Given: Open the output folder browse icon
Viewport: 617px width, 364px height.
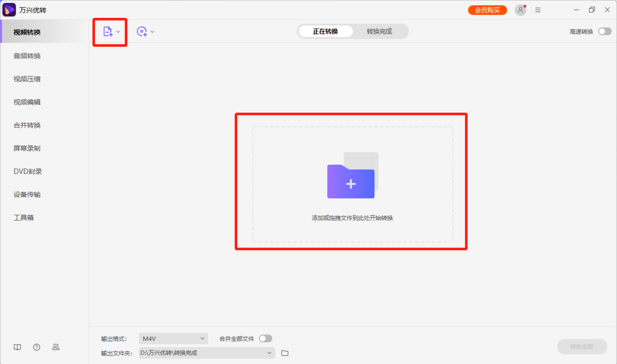Looking at the screenshot, I should 285,353.
